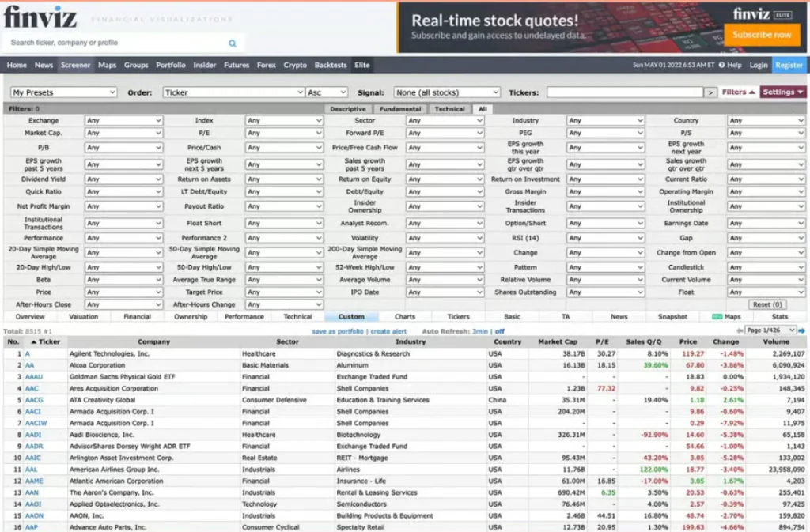The width and height of the screenshot is (810, 532).
Task: Turn auto refresh off
Action: click(x=500, y=331)
